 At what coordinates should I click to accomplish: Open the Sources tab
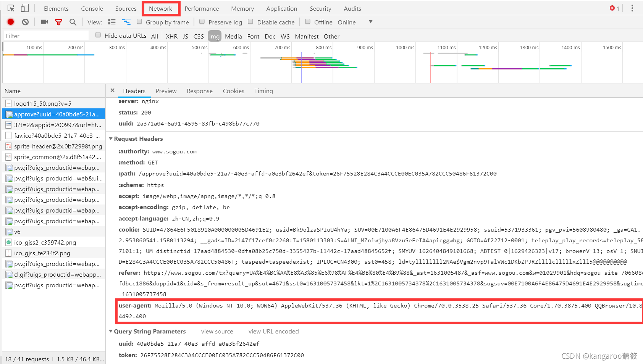click(x=126, y=8)
